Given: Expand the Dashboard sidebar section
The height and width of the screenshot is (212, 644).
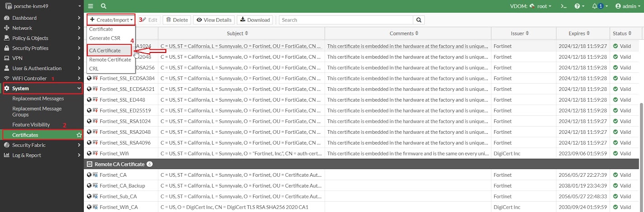Looking at the screenshot, I should coord(42,18).
